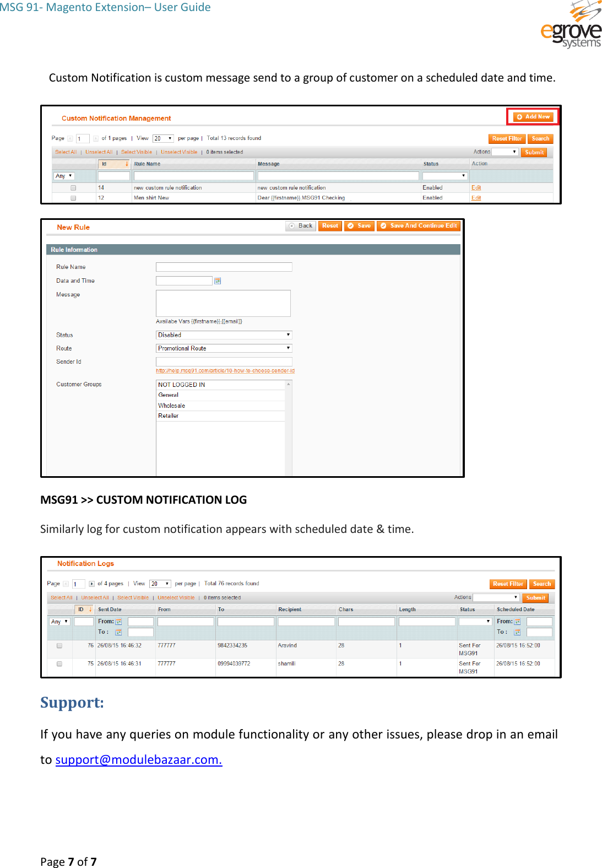This screenshot has width=602, height=868.
Task: Click next page arrow icon in Notification Logs
Action: pos(92,584)
